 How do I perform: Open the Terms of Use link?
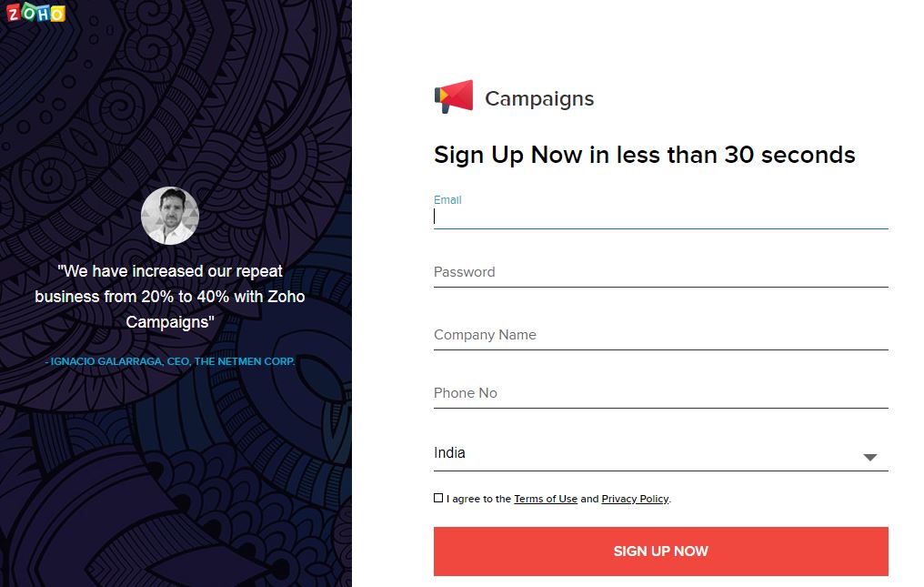(x=546, y=499)
